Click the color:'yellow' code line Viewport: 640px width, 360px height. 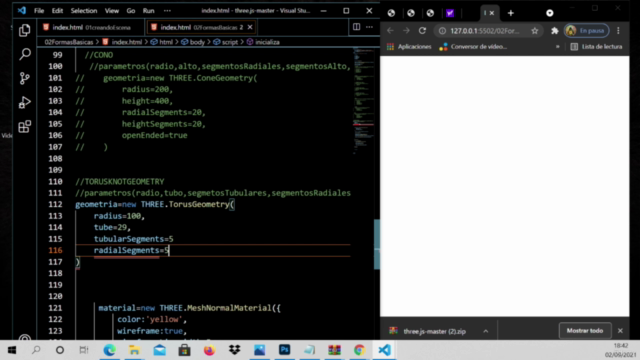point(152,319)
